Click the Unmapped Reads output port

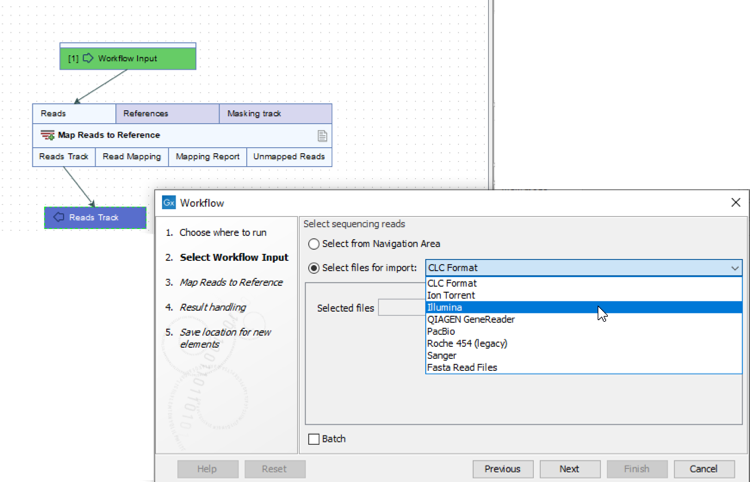click(x=289, y=157)
